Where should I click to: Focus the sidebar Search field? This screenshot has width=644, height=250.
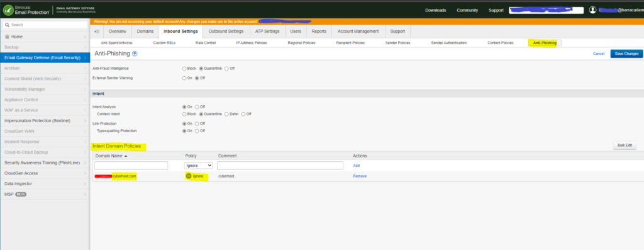tap(45, 25)
